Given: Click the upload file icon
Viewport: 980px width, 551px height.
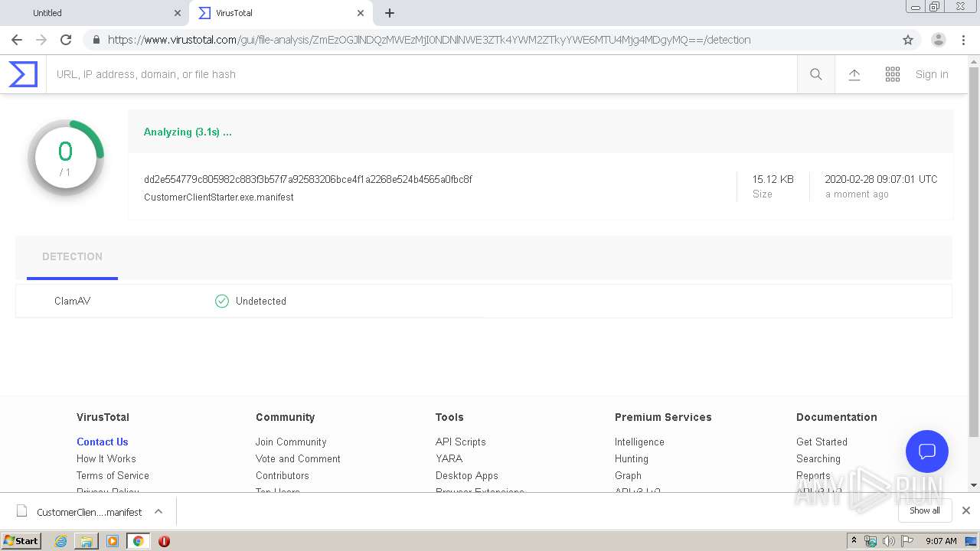Looking at the screenshot, I should [x=854, y=74].
